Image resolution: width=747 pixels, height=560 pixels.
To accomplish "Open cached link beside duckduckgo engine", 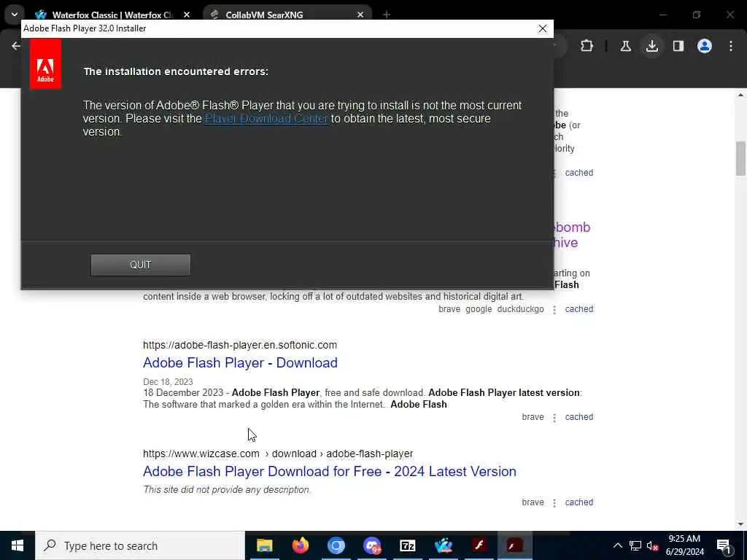I will pyautogui.click(x=578, y=309).
